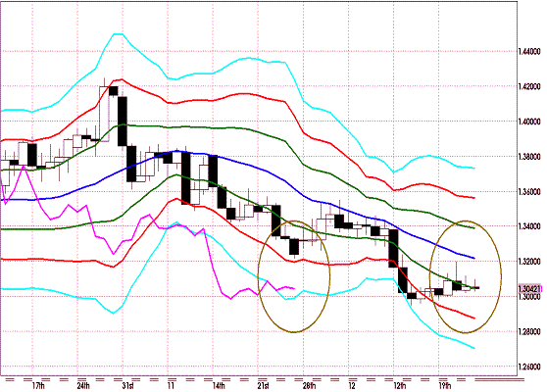This screenshot has height=392, width=547.
Task: Select the 1.32000 price level label
Action: click(529, 262)
